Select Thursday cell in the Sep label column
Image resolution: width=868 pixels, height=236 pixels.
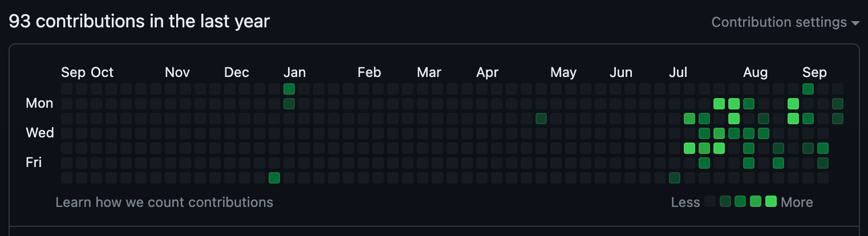click(x=808, y=148)
